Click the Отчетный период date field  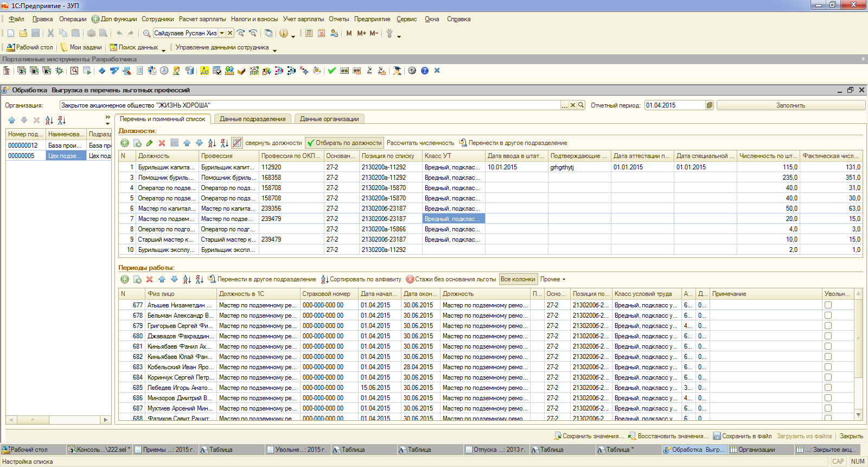[675, 105]
